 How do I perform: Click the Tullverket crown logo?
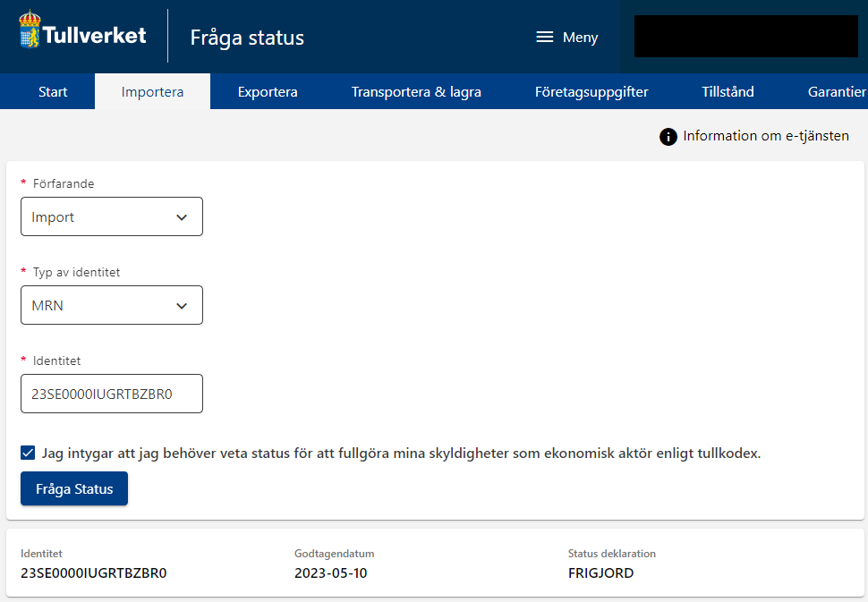[x=30, y=30]
